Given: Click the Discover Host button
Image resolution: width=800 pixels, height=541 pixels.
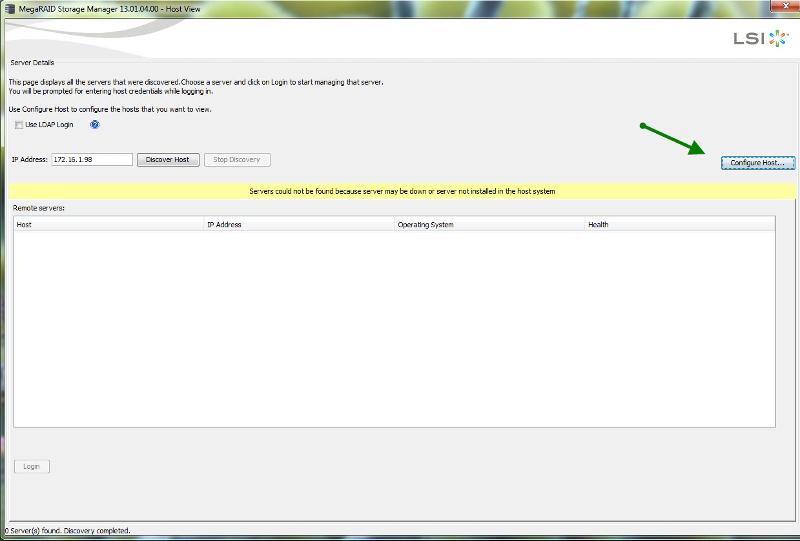Looking at the screenshot, I should coord(168,160).
